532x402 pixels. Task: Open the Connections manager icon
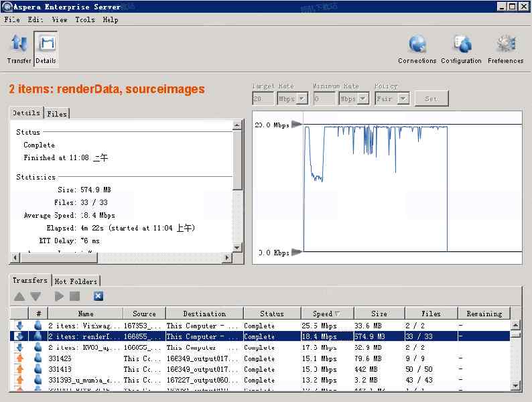coord(417,49)
